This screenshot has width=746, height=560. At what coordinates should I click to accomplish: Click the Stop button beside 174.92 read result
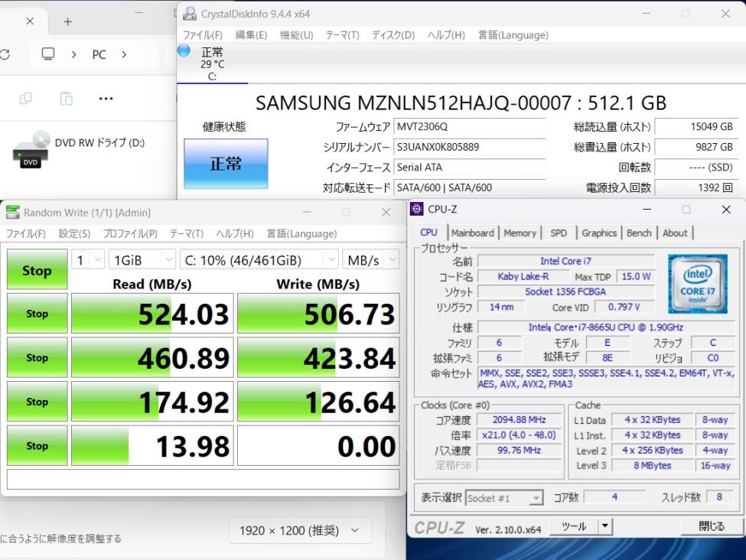pyautogui.click(x=37, y=402)
